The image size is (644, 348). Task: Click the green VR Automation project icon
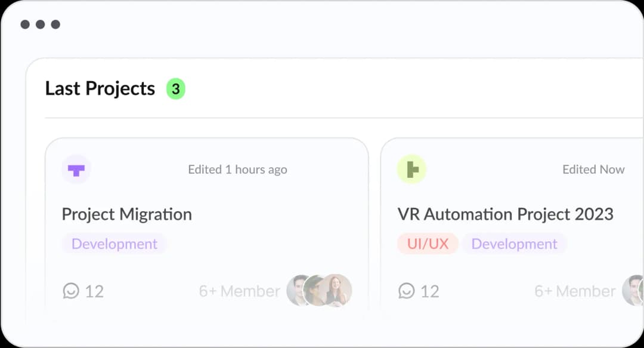411,169
